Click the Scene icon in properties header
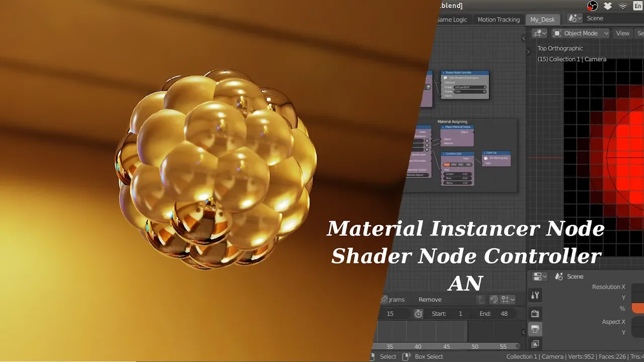 coord(559,277)
